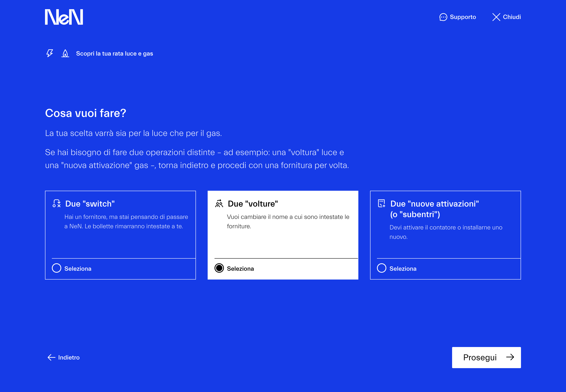566x392 pixels.
Task: Select the Due "switch" radio button
Action: pyautogui.click(x=57, y=268)
